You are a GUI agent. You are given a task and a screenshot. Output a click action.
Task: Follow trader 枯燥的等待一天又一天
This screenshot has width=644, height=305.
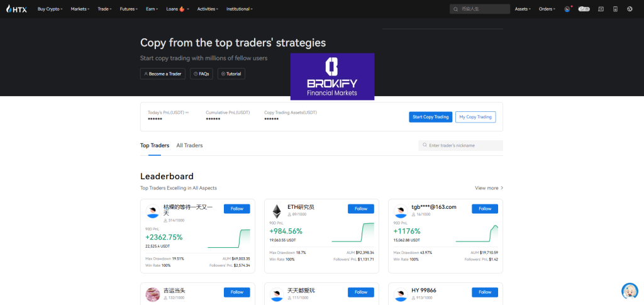(x=237, y=209)
